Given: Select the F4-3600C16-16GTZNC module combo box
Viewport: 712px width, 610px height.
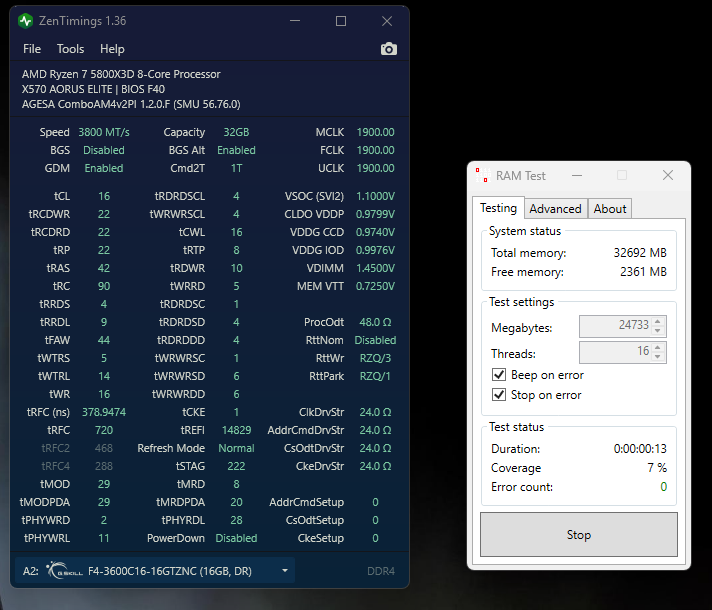Looking at the screenshot, I should pyautogui.click(x=155, y=570).
